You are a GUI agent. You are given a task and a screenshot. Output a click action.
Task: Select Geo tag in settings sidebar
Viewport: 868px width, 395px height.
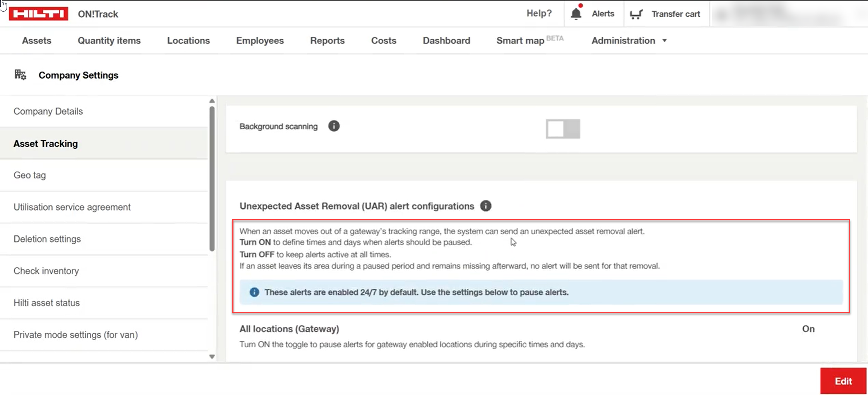pos(30,175)
